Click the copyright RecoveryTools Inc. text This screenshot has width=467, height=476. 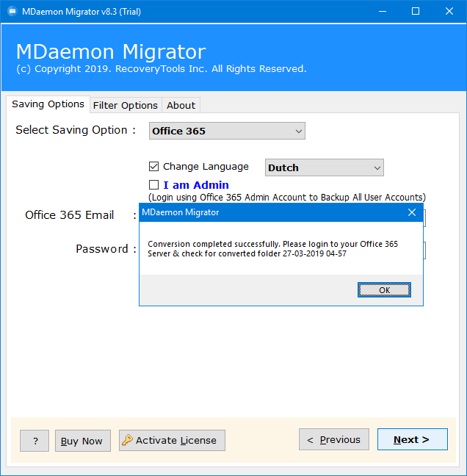click(161, 68)
